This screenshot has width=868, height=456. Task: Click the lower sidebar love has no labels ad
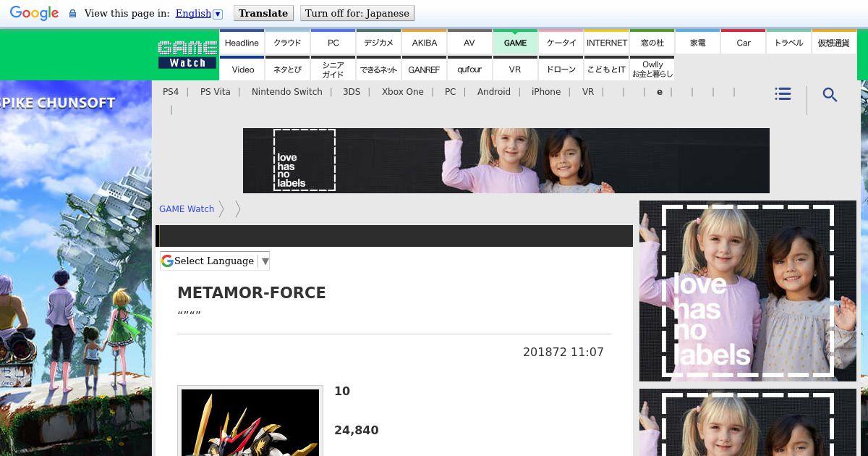(x=748, y=423)
